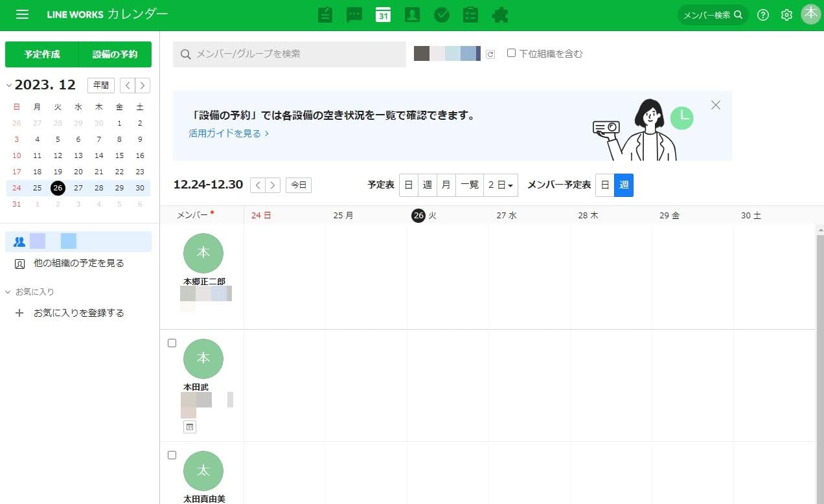This screenshot has height=504, width=824.
Task: Toggle 下位組織を含む checkbox
Action: (x=511, y=53)
